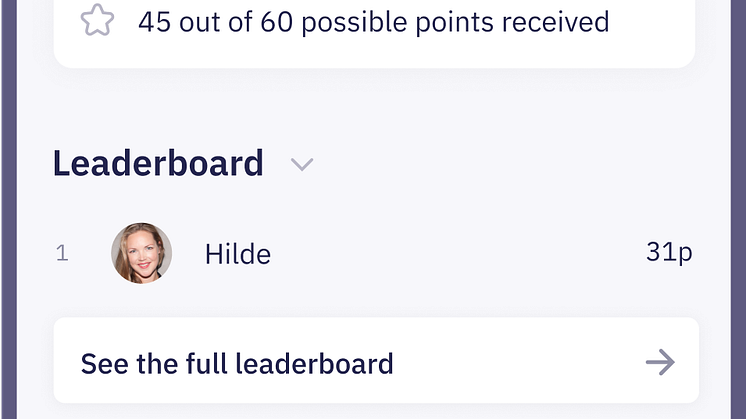Click the Leaderboard heading

coord(158,163)
